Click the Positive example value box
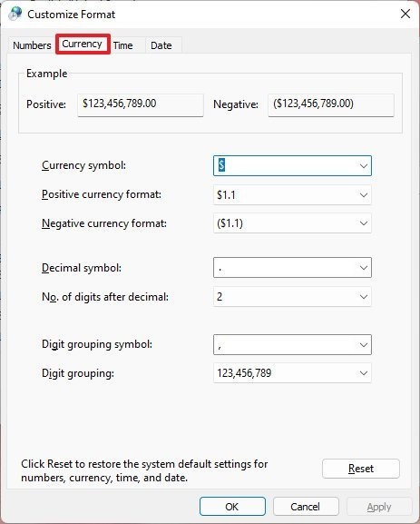 point(141,105)
